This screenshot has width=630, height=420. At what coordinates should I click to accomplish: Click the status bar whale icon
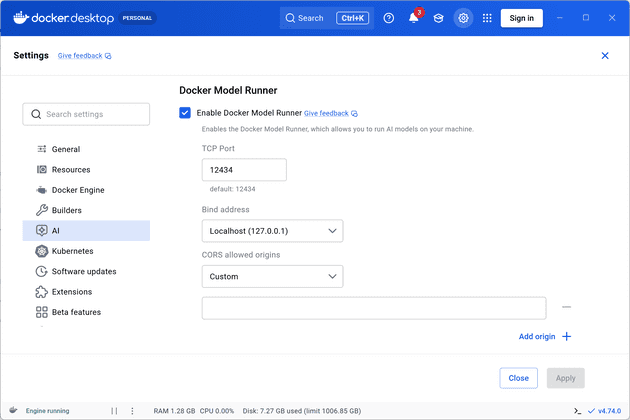coord(13,410)
